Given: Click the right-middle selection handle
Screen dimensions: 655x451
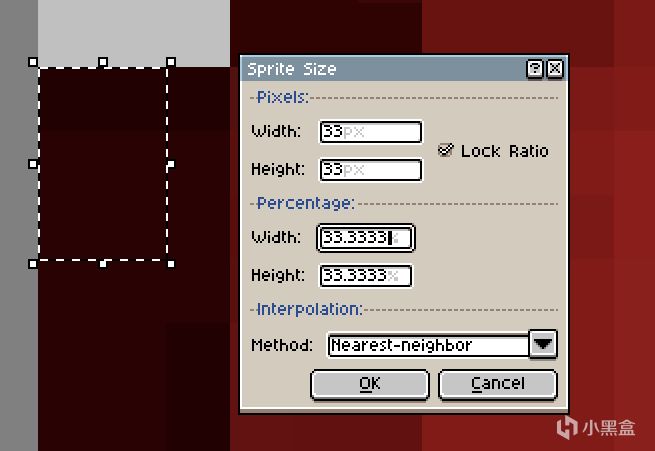Looking at the screenshot, I should click(170, 164).
